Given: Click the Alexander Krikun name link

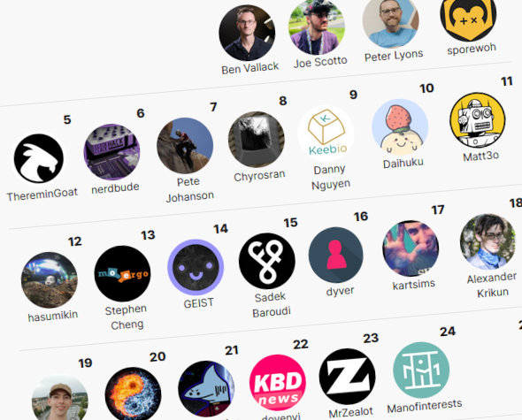Looking at the screenshot, I should [x=492, y=285].
